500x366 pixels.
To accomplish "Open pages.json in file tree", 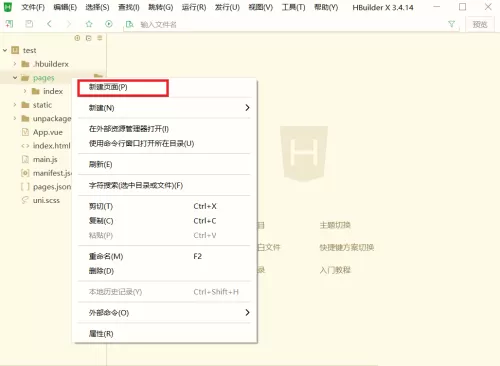I will tap(52, 187).
